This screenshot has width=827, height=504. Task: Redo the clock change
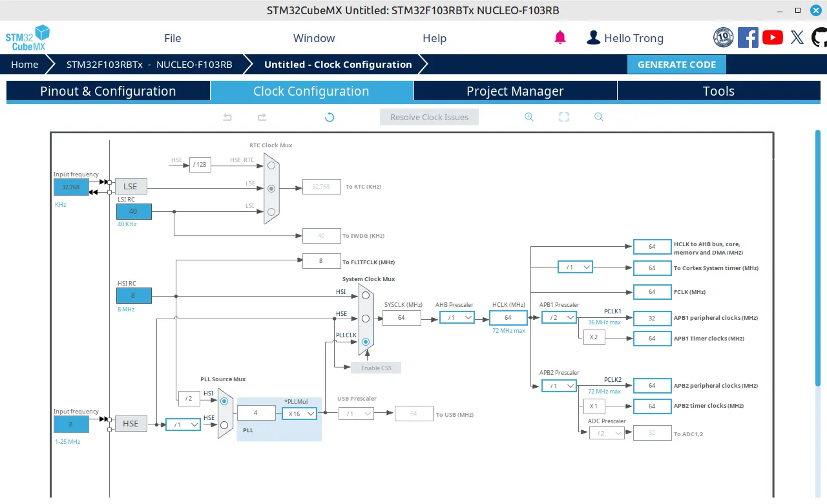[x=262, y=117]
